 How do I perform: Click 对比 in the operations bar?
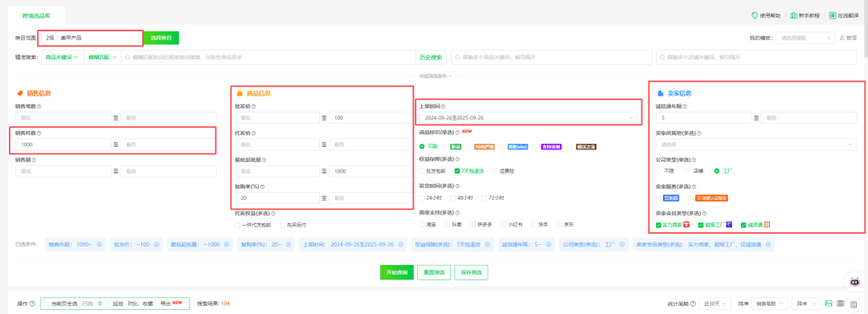pos(133,304)
